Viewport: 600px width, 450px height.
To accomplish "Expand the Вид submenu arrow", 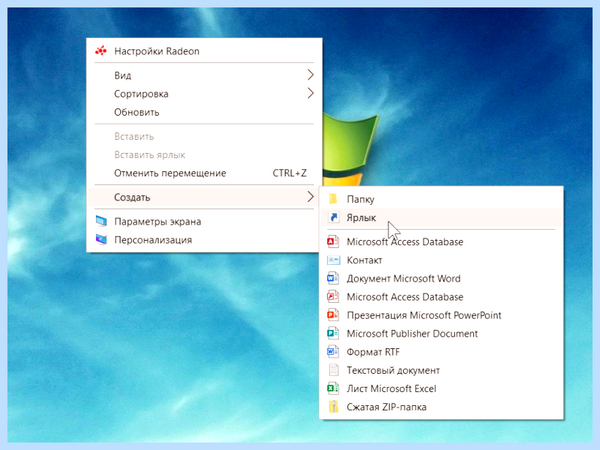I will coord(310,75).
